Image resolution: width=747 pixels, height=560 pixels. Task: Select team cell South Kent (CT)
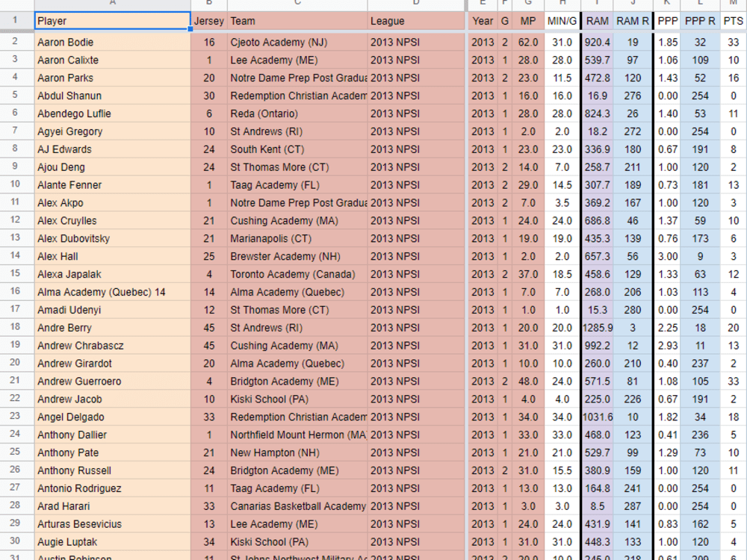pos(297,149)
